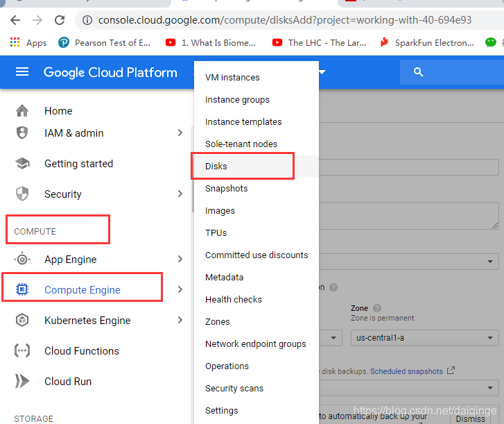Go back with browser back arrow
The height and width of the screenshot is (424, 504).
15,20
